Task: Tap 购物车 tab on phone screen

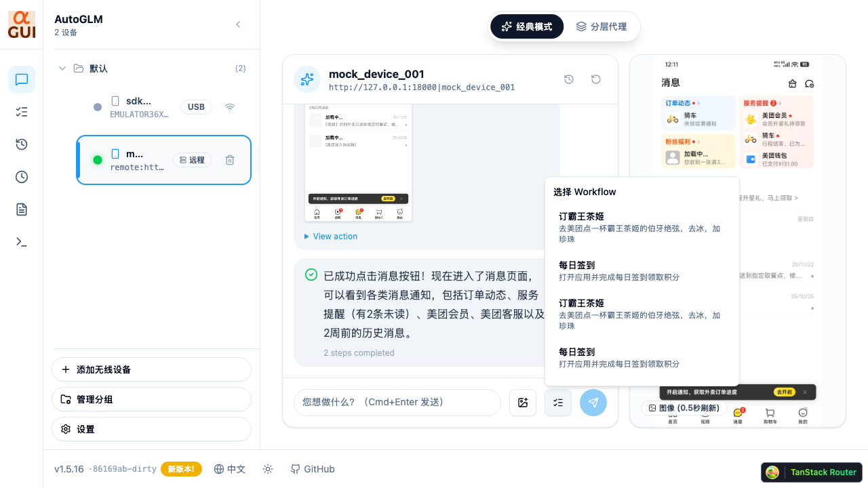Action: [770, 415]
